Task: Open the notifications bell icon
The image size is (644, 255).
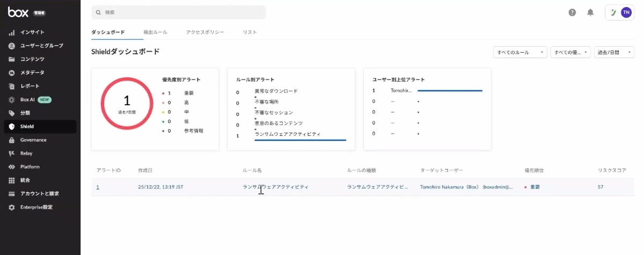Action: (590, 12)
